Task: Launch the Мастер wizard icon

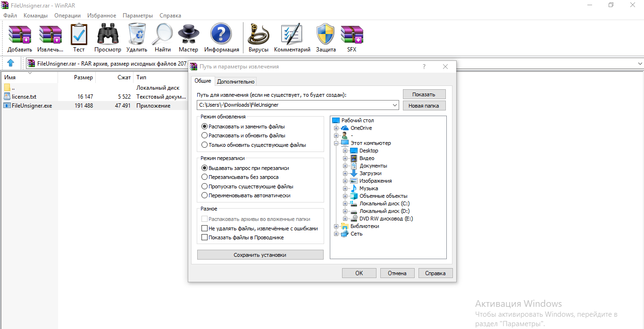Action: click(x=189, y=34)
